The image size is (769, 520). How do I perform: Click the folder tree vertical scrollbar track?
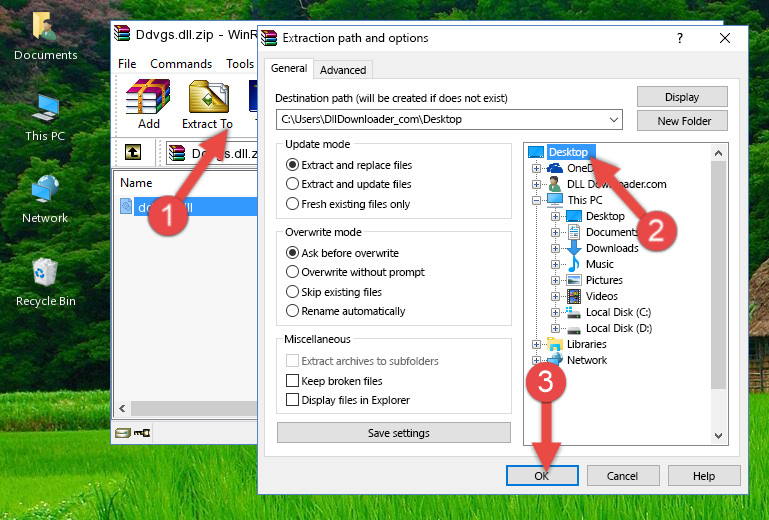718,294
